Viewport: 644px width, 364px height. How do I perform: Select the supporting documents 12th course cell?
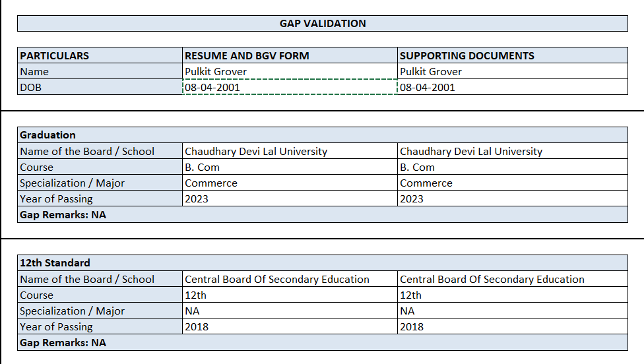click(x=512, y=295)
